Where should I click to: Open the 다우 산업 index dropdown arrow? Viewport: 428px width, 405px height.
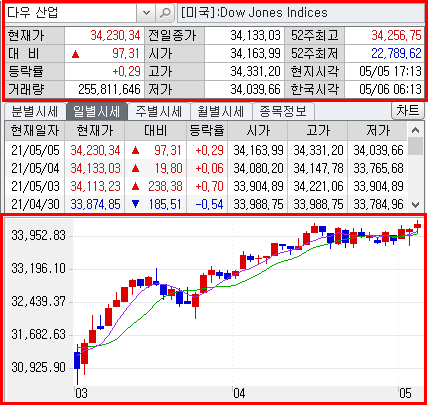coord(146,13)
